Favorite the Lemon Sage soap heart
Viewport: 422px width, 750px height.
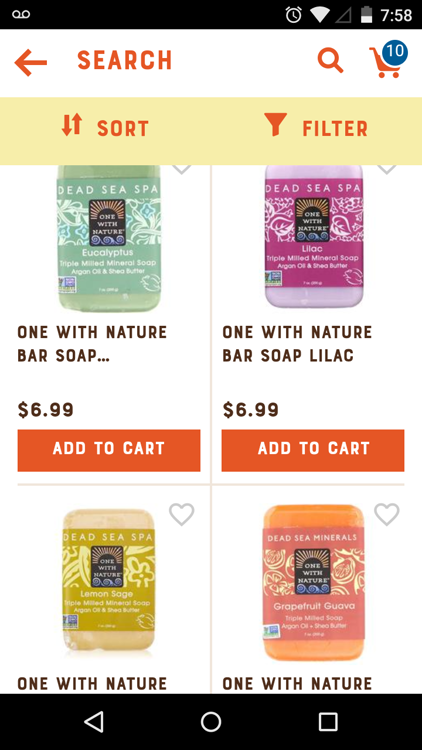click(x=182, y=514)
